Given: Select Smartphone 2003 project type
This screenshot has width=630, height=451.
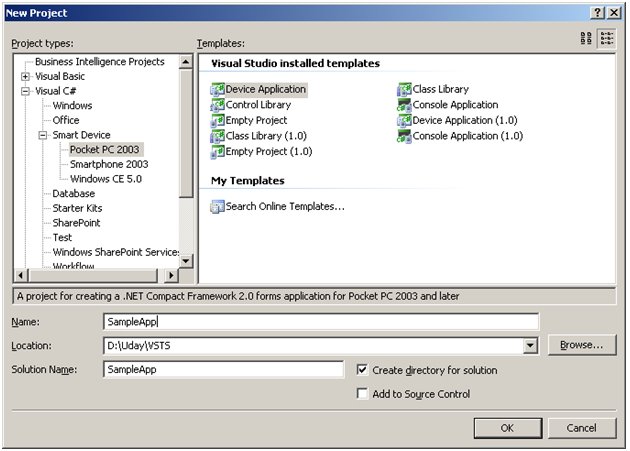Looking at the screenshot, I should tap(109, 164).
